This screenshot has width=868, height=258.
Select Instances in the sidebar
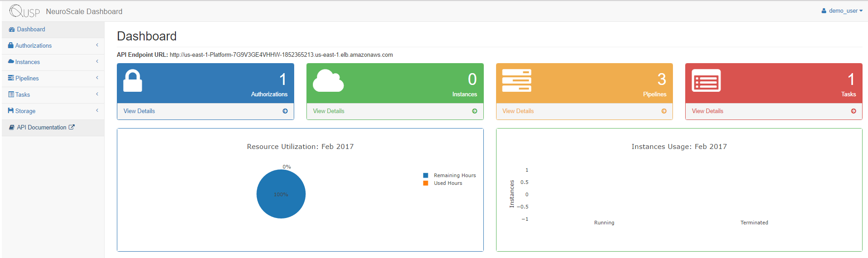[53, 62]
